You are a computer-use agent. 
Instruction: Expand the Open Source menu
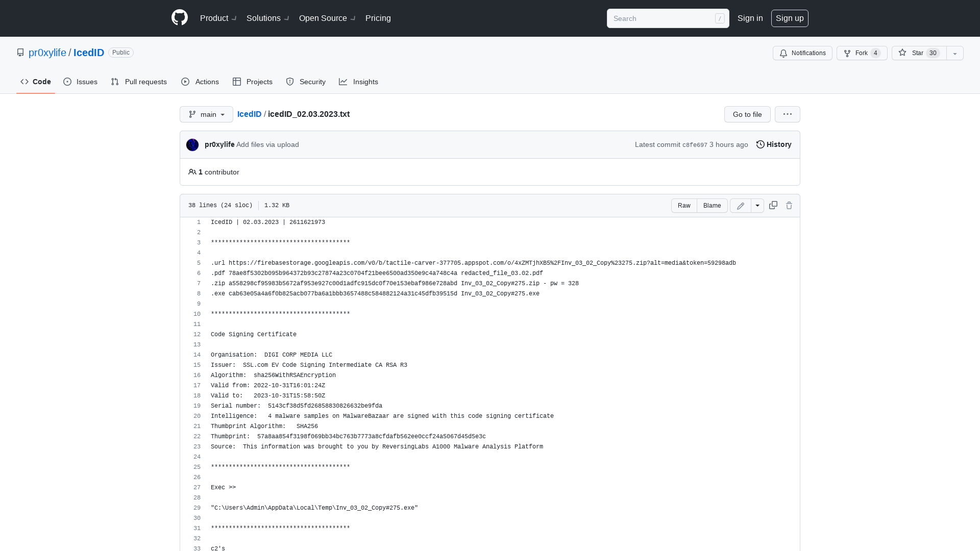(x=327, y=18)
